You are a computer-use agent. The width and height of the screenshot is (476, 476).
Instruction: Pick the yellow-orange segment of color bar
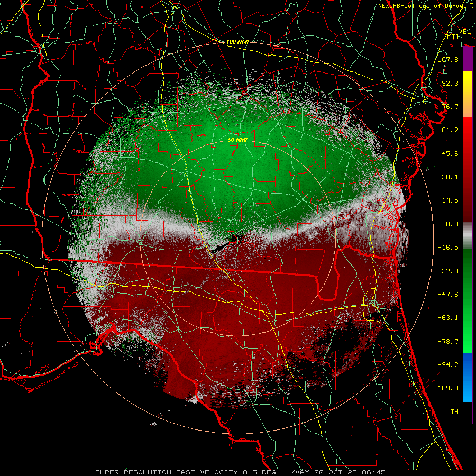pos(467,94)
